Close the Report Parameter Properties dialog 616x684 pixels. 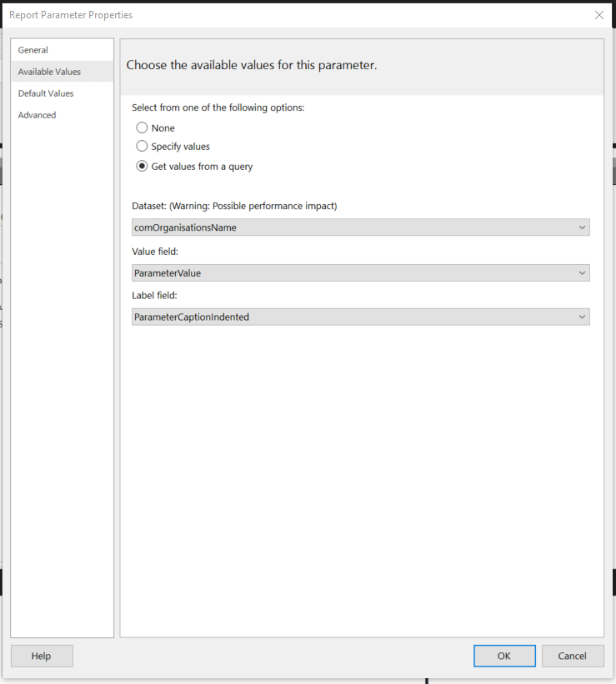point(599,15)
